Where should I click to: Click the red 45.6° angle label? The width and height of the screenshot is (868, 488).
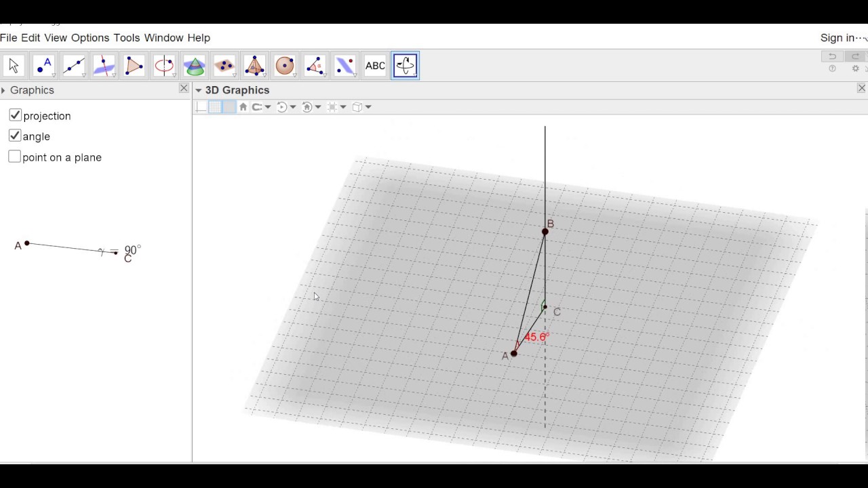click(x=536, y=337)
